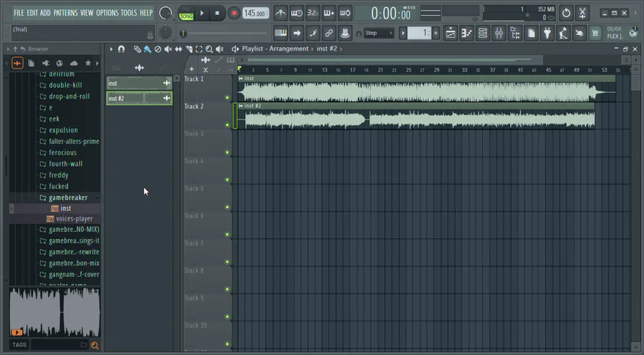644x355 pixels.
Task: Click the TAGS button in browser
Action: 19,345
